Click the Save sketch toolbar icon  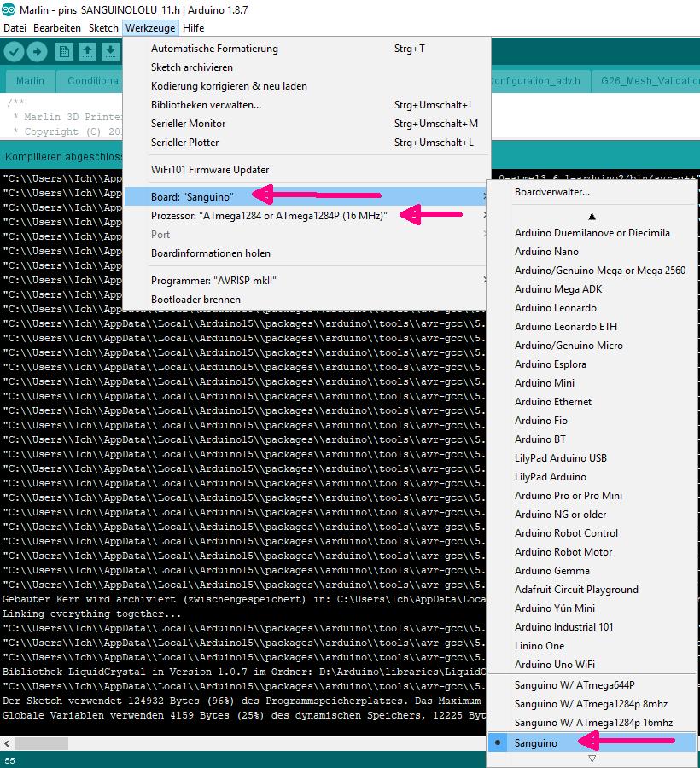[111, 51]
